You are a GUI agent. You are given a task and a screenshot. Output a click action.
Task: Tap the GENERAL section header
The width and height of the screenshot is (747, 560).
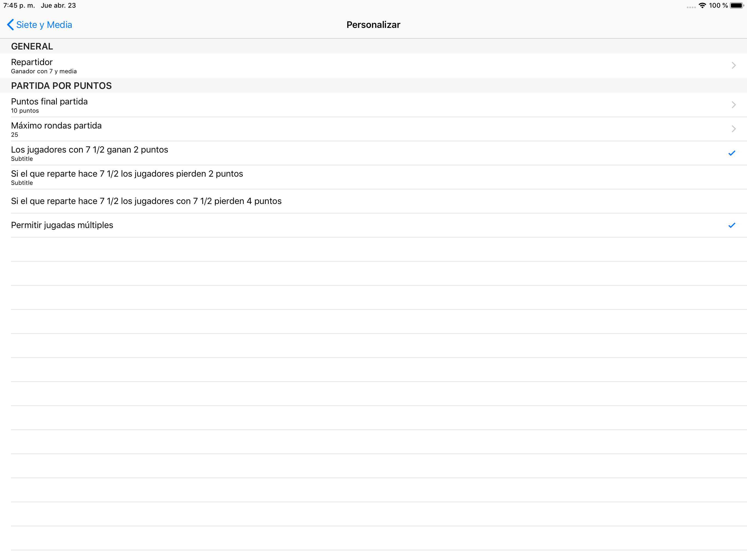32,46
